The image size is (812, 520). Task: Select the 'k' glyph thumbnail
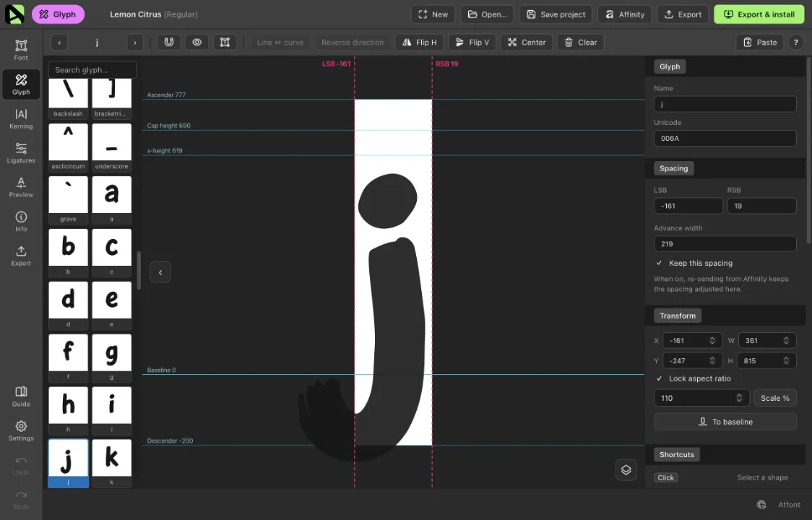111,463
